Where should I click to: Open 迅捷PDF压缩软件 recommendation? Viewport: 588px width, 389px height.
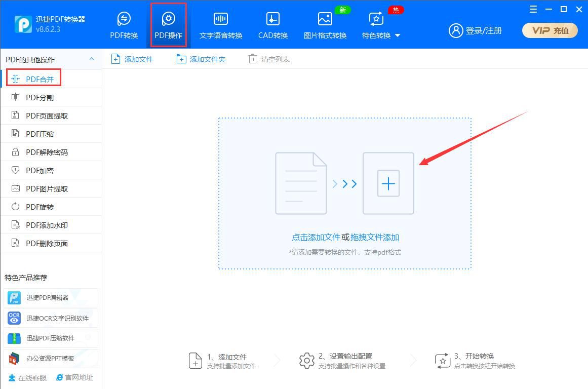[x=51, y=338]
